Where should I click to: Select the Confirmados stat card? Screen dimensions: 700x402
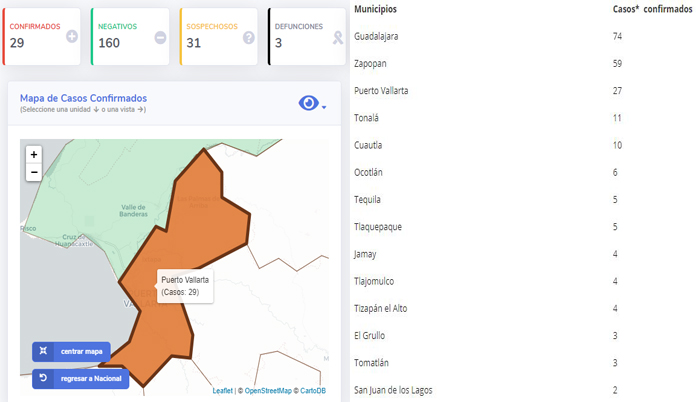(38, 36)
